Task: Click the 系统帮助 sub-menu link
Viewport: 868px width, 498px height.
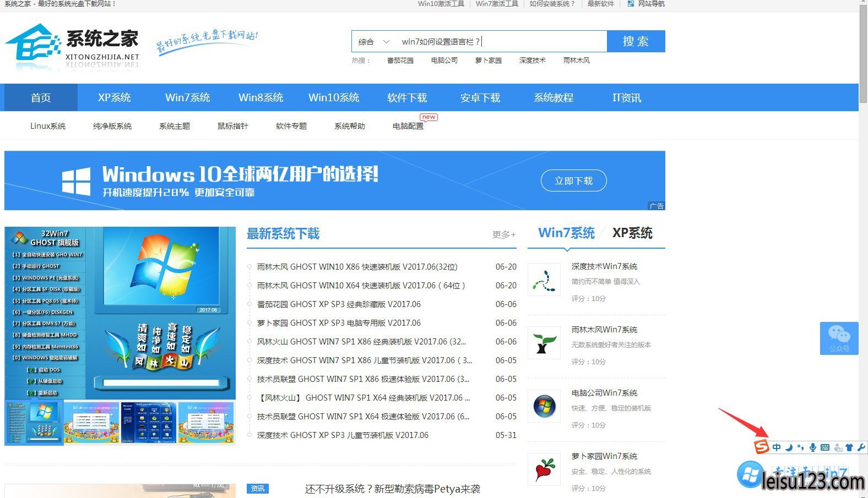Action: click(x=350, y=126)
